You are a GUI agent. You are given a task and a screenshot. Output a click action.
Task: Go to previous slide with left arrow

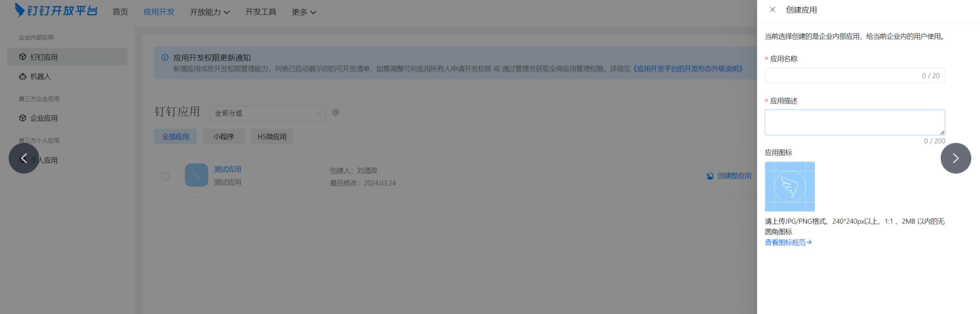(24, 158)
